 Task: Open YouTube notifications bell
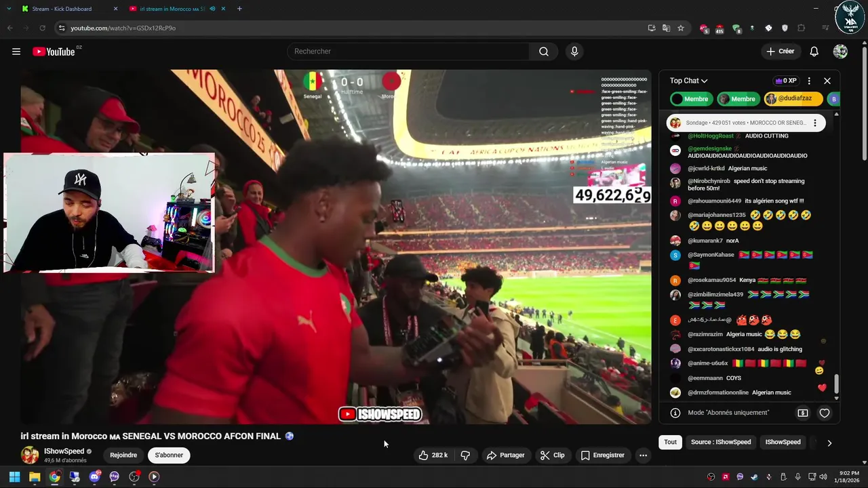click(x=814, y=52)
